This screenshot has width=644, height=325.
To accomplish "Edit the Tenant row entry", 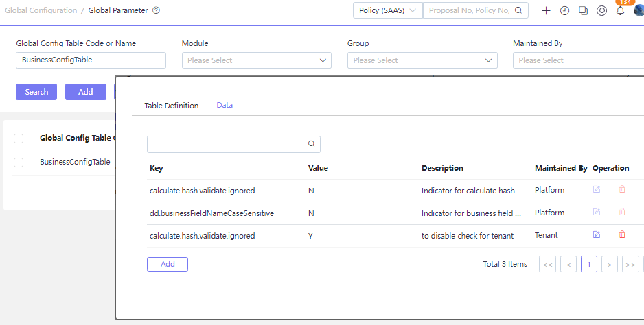I will 596,235.
